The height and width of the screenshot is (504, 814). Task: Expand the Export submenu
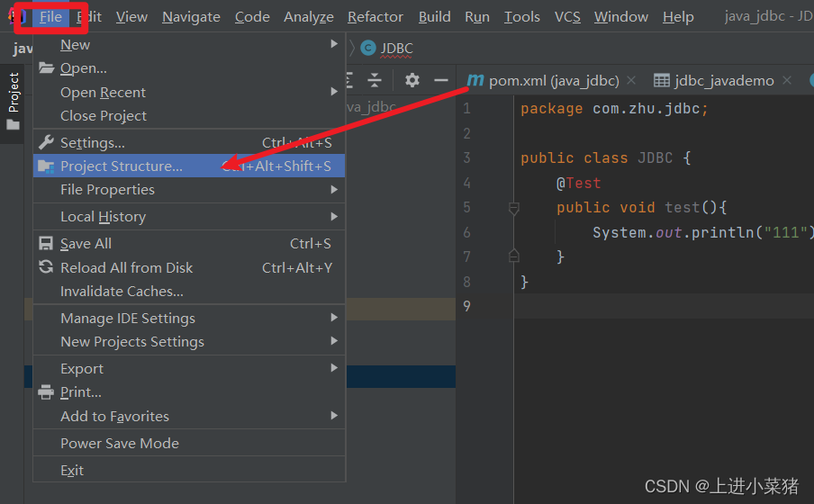(x=189, y=368)
